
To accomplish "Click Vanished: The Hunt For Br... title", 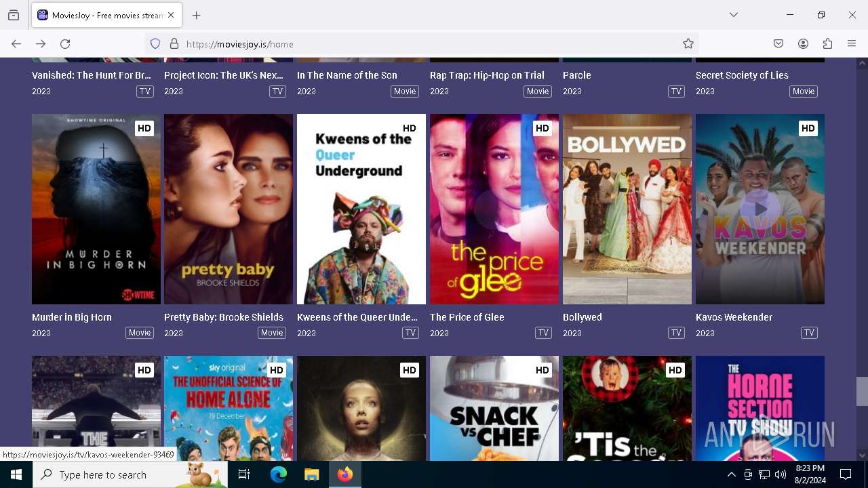I will [92, 75].
